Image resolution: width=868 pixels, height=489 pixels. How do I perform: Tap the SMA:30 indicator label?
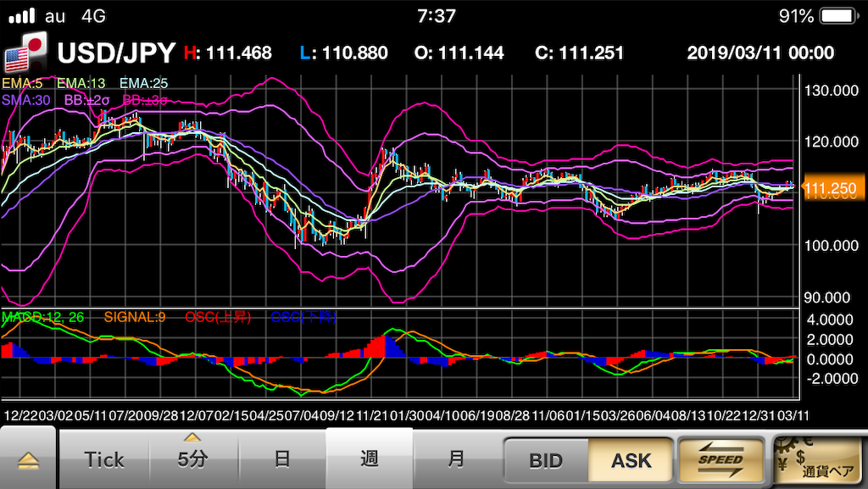click(x=26, y=100)
